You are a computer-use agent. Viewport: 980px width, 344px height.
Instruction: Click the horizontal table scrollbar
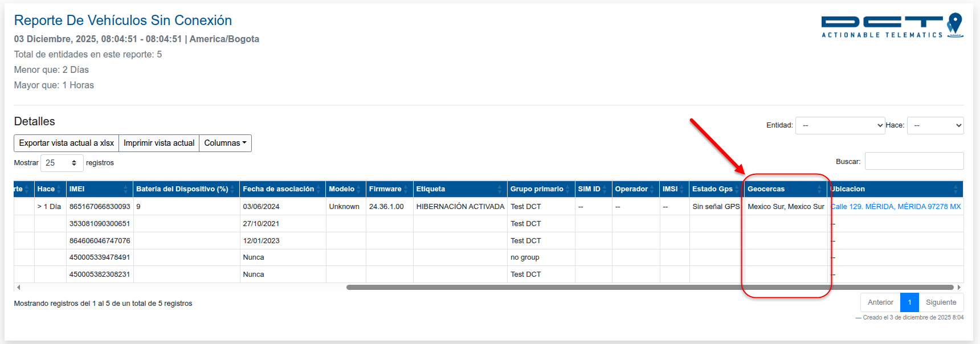coord(650,287)
